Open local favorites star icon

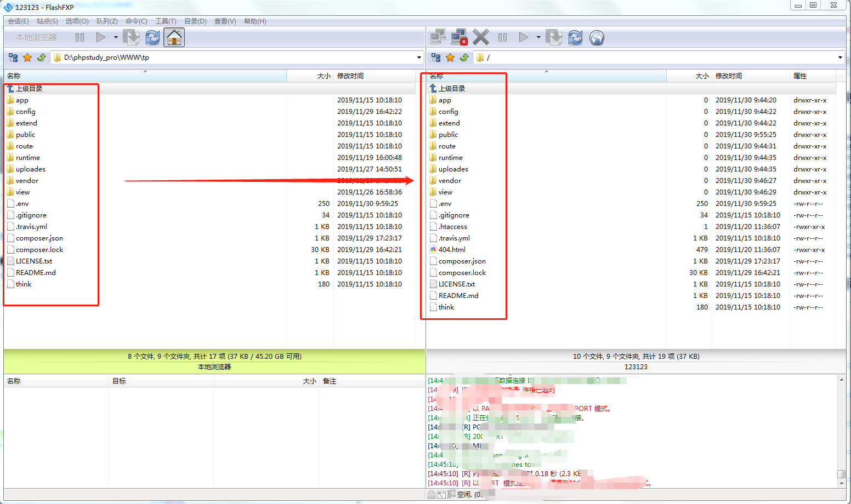27,58
